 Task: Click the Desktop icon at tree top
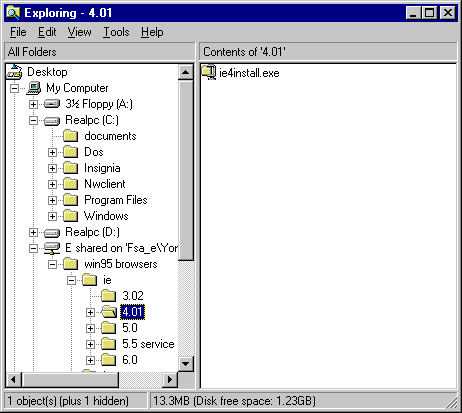[14, 72]
